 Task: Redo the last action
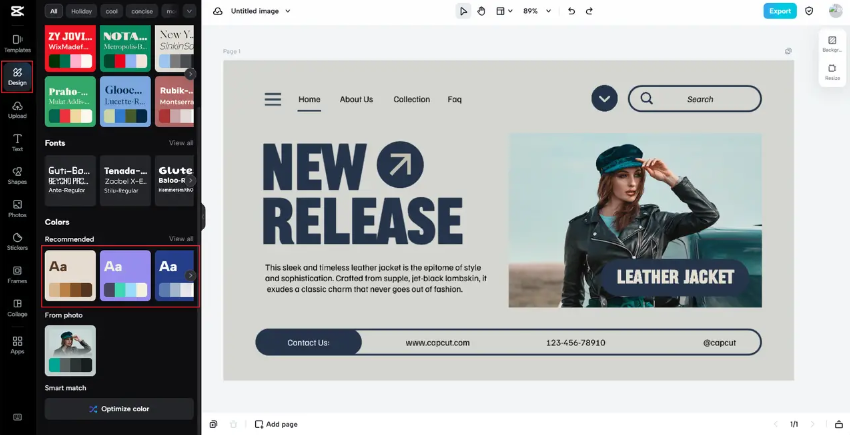coord(589,11)
